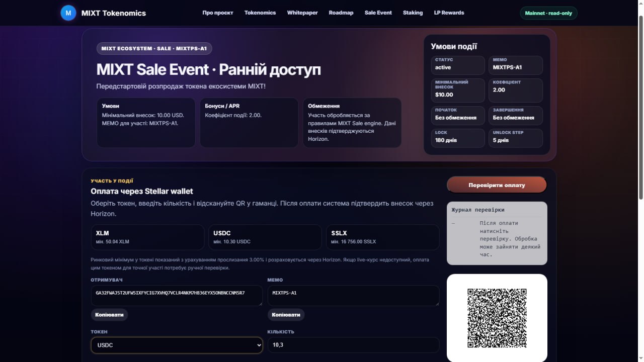
Task: Open the Whitepaper page
Action: (302, 13)
